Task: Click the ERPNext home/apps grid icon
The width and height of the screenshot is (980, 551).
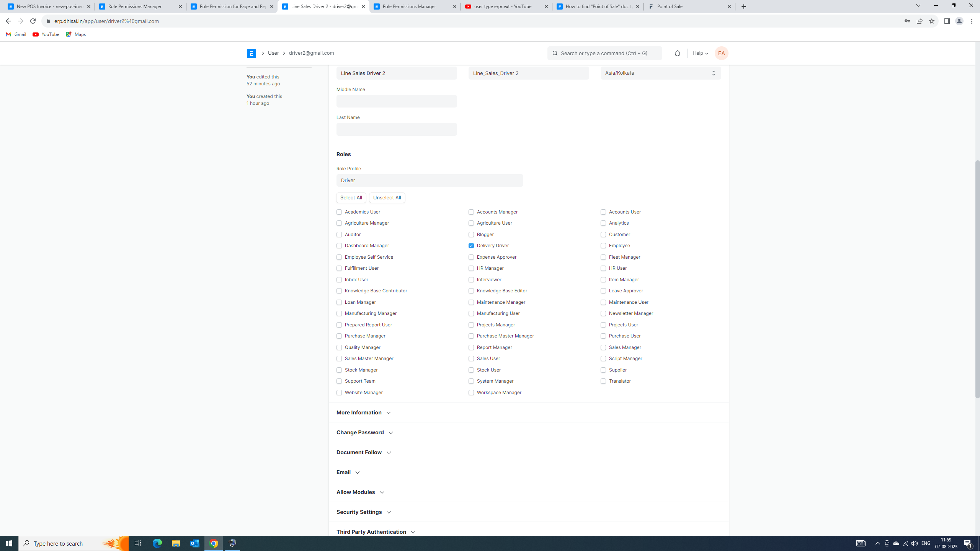Action: point(252,53)
